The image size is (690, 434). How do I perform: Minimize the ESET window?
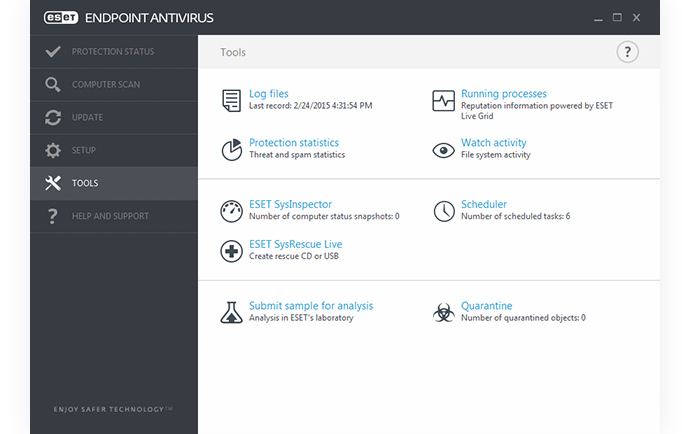[598, 18]
